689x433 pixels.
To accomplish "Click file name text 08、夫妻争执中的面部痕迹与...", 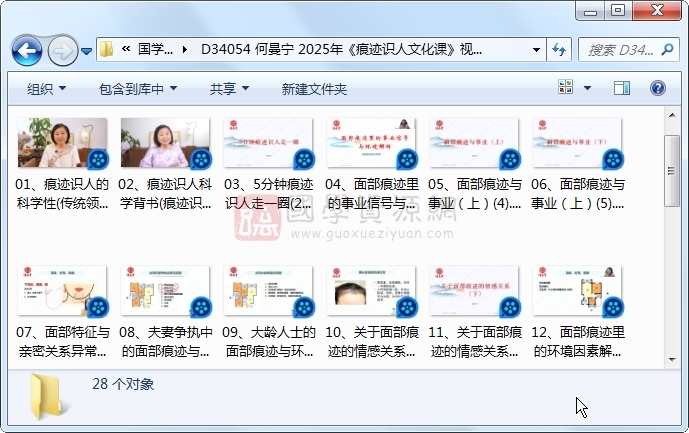I will pyautogui.click(x=165, y=342).
